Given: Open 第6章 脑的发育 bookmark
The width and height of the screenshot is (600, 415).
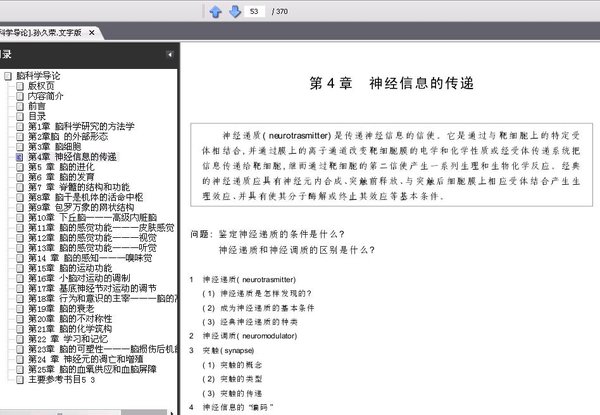Looking at the screenshot, I should coord(61,177).
